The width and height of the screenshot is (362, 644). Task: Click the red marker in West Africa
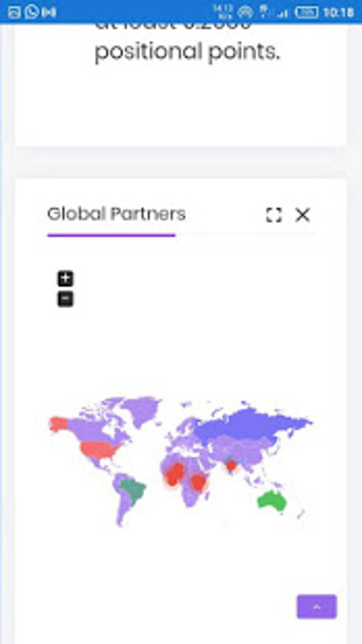[x=174, y=474]
